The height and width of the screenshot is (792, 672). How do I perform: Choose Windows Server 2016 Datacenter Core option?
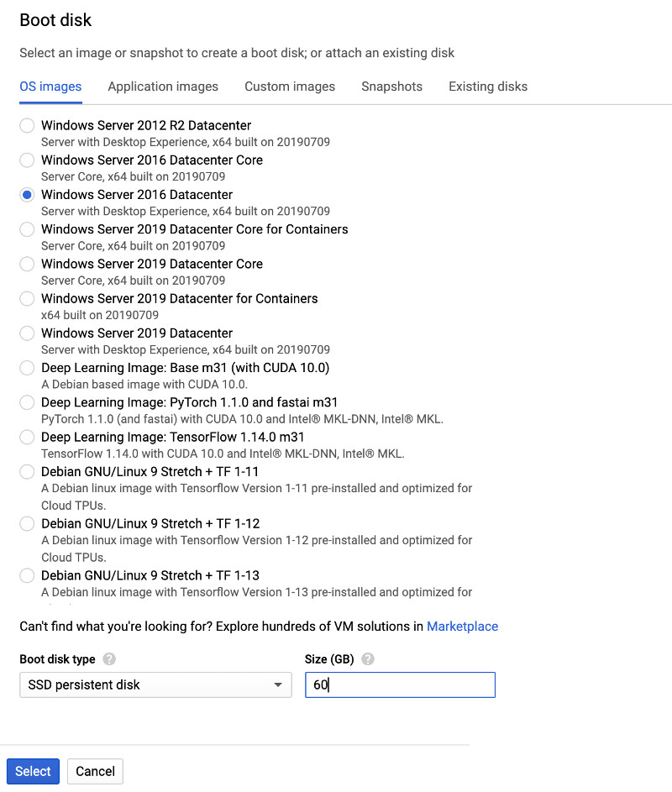28,160
